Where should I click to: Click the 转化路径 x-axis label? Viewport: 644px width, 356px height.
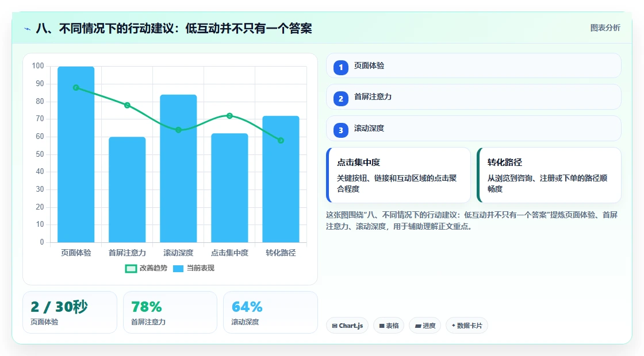coord(281,253)
